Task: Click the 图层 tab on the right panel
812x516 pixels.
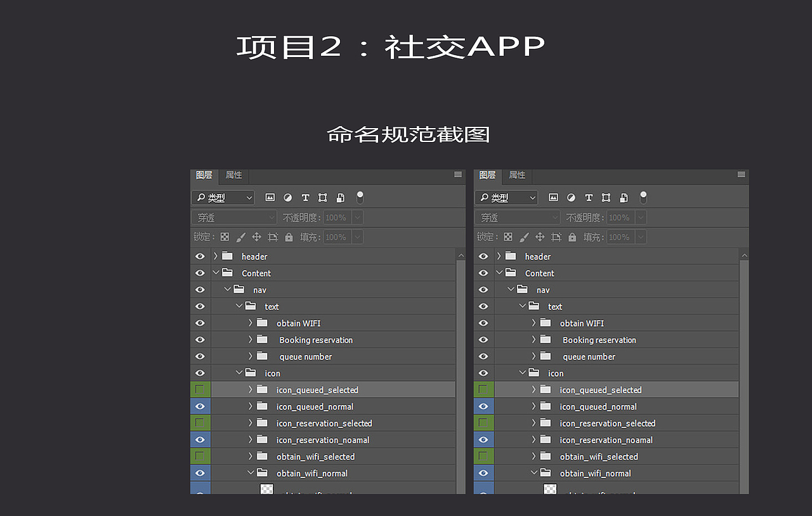Action: pos(487,175)
